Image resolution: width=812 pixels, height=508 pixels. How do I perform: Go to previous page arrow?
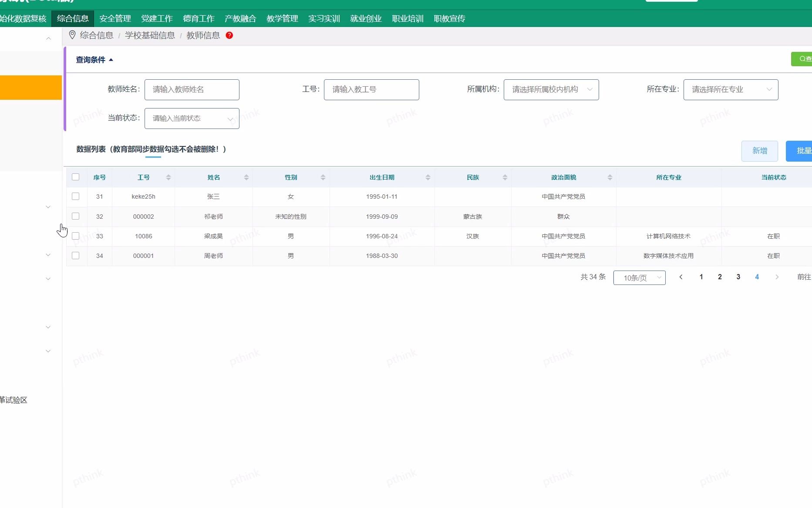[681, 277]
